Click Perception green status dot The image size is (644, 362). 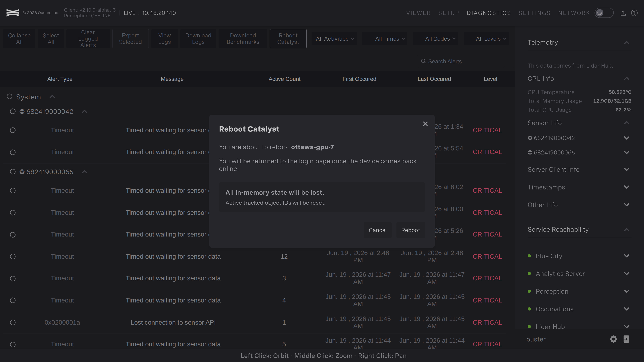[x=529, y=291]
